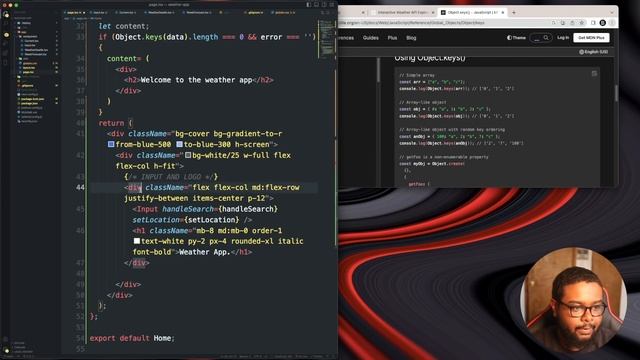Screen dimensions: 640x360
Task: Close the Object.keys() browser tab
Action: coord(502,12)
